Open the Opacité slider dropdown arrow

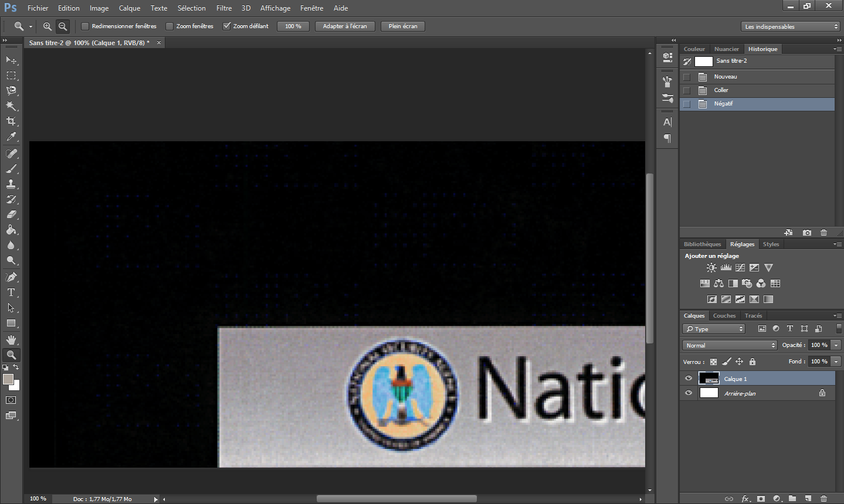[836, 345]
